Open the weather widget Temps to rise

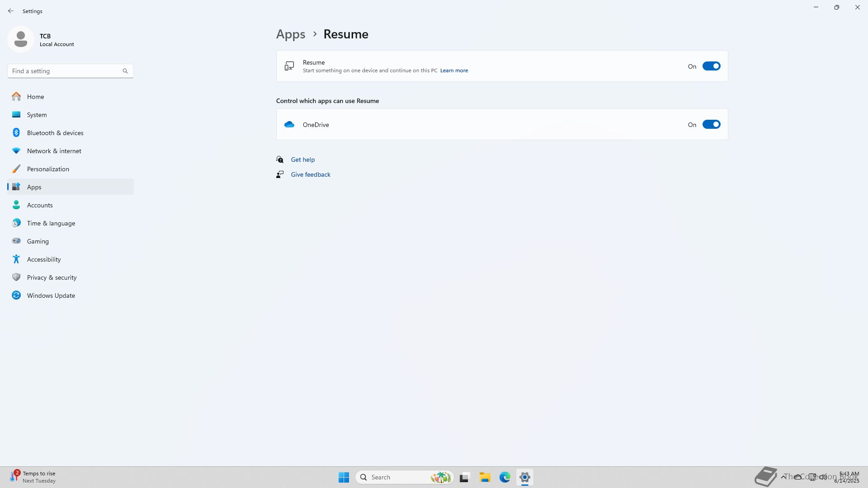click(33, 477)
